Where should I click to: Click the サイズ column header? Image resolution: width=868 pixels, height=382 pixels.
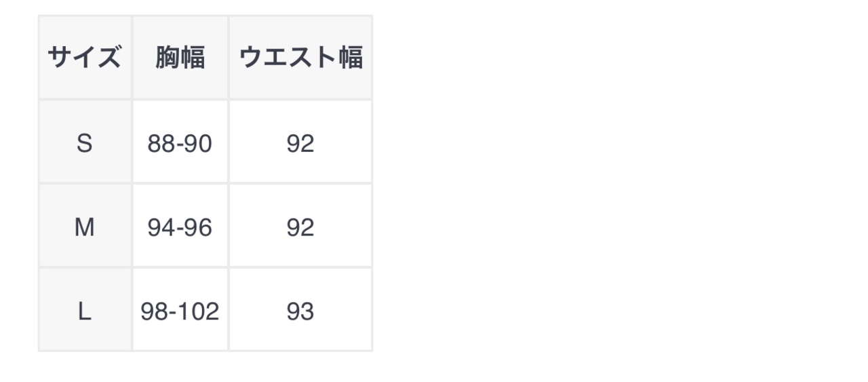tap(85, 58)
